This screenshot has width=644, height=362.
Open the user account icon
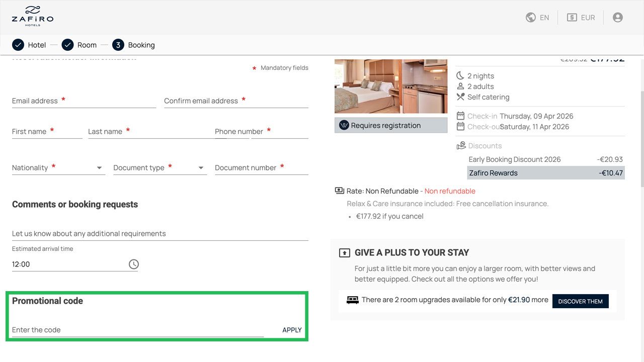(617, 17)
